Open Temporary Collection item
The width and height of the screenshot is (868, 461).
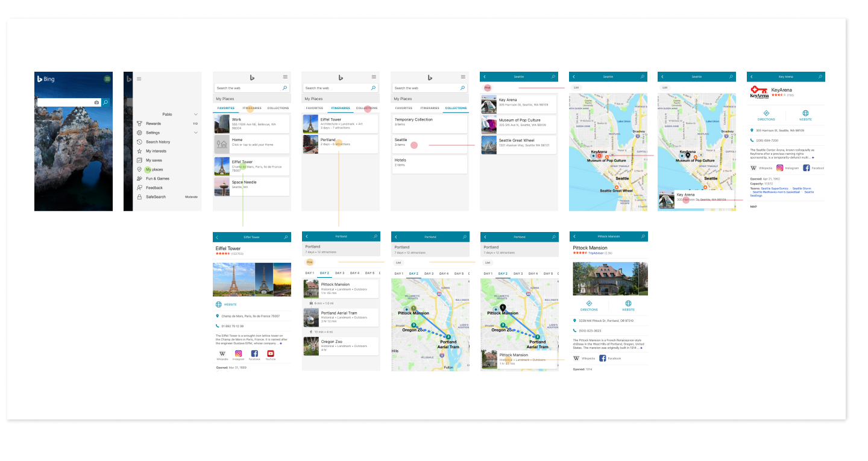[430, 124]
